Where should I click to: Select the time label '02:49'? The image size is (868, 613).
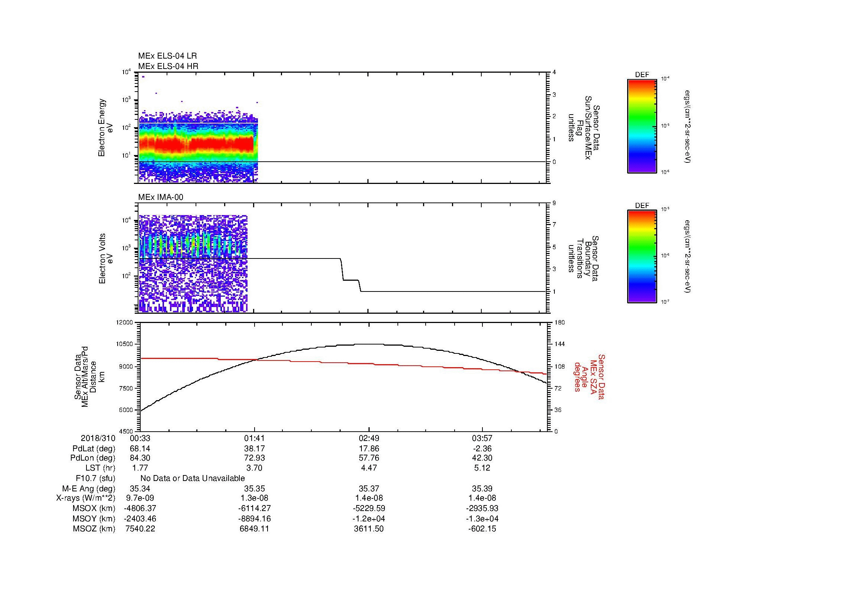[369, 438]
